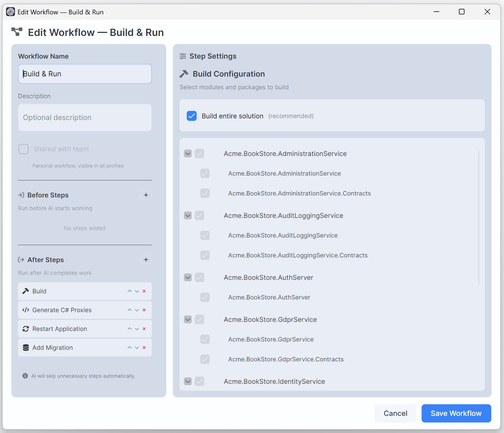Image resolution: width=504 pixels, height=433 pixels.
Task: Toggle GdprService.Contracts project checkbox
Action: point(205,359)
